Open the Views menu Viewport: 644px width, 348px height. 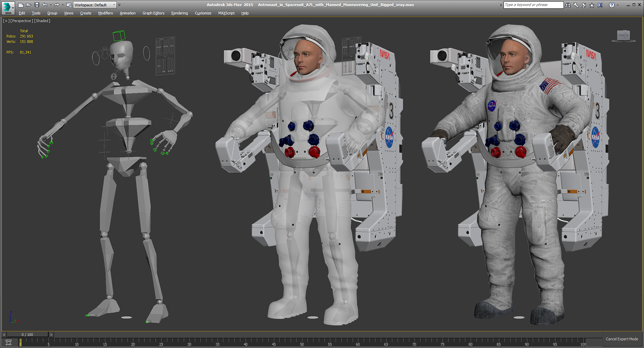click(69, 13)
